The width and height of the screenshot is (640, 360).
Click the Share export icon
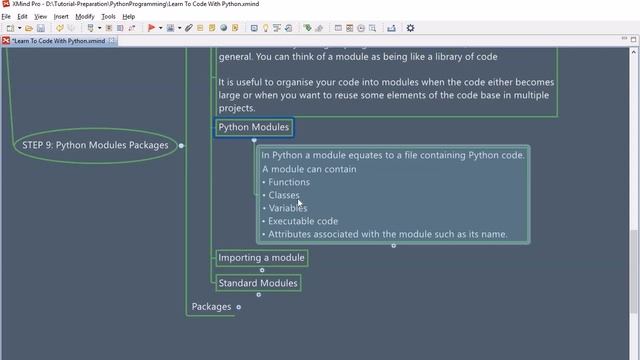tap(391, 28)
